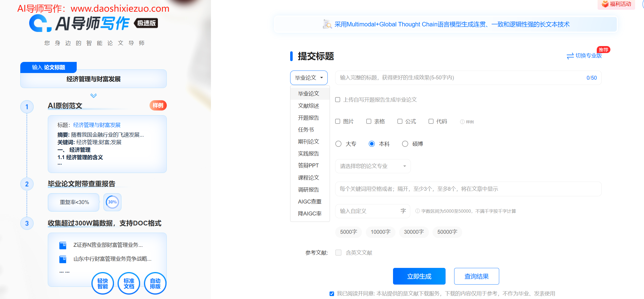644x299 pixels.
Task: Choose 实践报告 from the type list
Action: click(x=310, y=154)
